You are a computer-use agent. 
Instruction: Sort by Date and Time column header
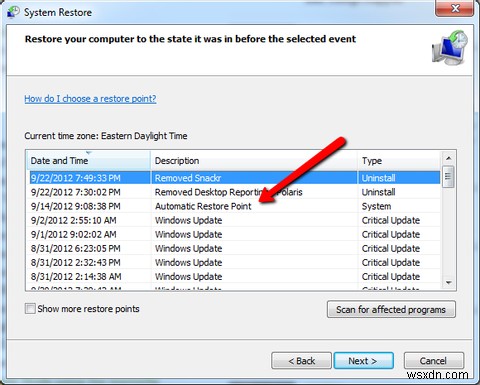(88, 161)
